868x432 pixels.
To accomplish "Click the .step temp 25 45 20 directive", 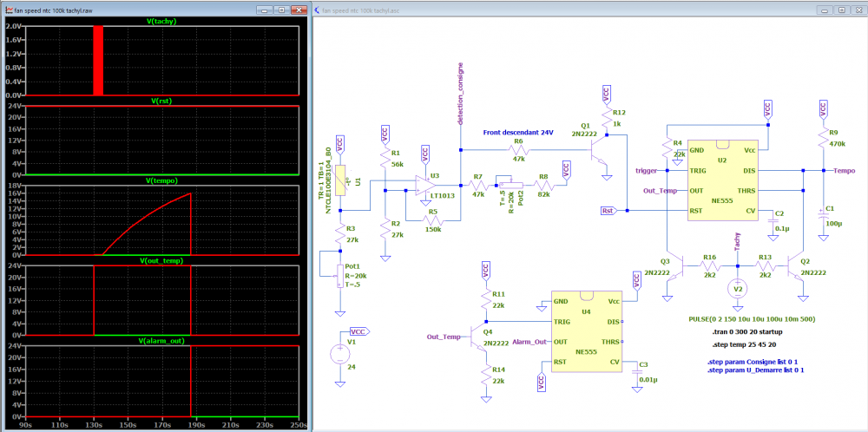I will pos(743,345).
